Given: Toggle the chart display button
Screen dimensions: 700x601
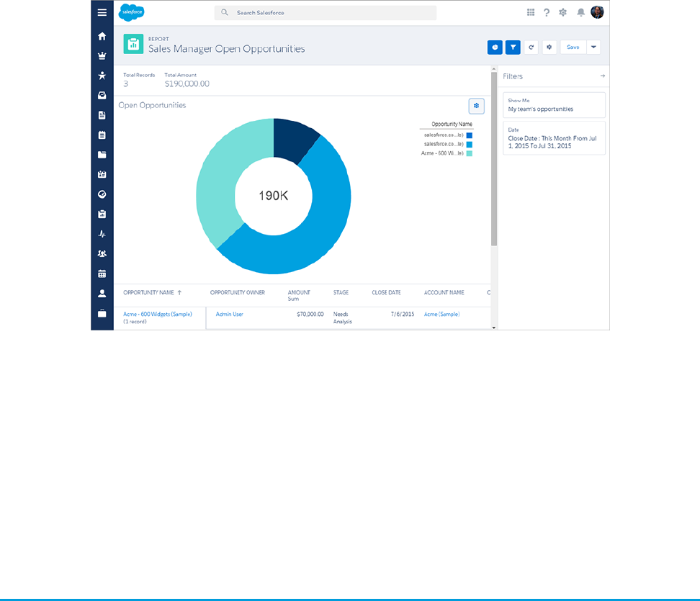Looking at the screenshot, I should [495, 48].
